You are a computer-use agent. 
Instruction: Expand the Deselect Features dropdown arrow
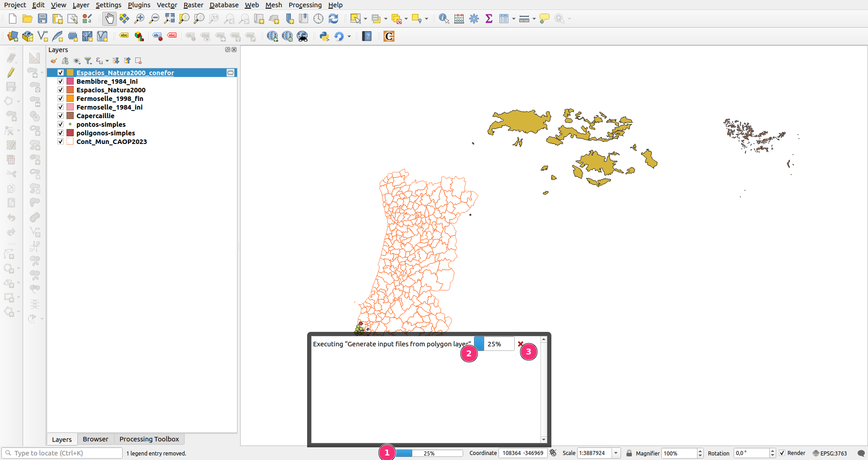tap(406, 19)
